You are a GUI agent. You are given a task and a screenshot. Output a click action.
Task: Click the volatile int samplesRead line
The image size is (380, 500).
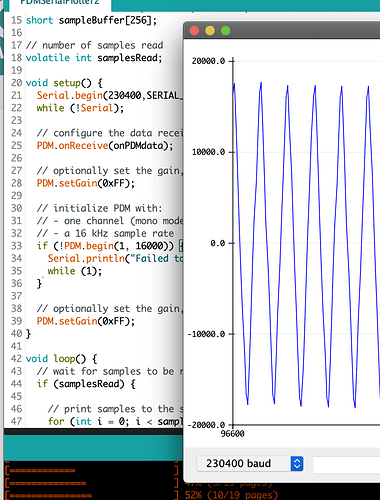click(x=94, y=58)
